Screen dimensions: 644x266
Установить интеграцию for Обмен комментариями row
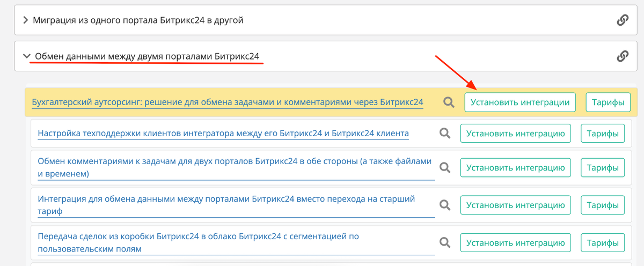click(x=516, y=167)
